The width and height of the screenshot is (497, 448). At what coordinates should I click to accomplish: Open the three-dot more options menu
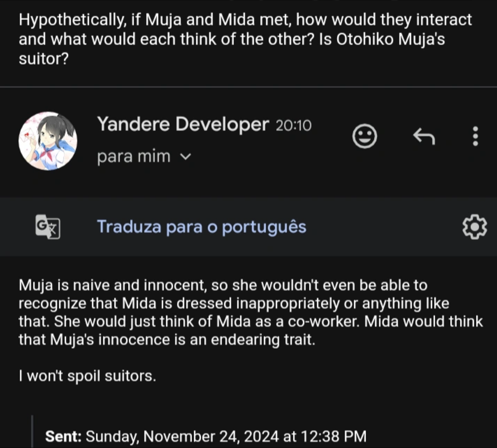tap(475, 136)
